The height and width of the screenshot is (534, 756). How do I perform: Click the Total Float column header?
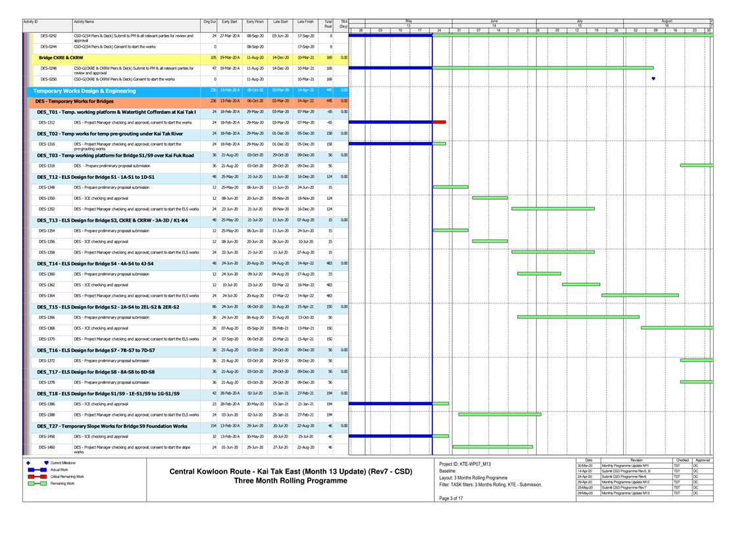click(328, 24)
